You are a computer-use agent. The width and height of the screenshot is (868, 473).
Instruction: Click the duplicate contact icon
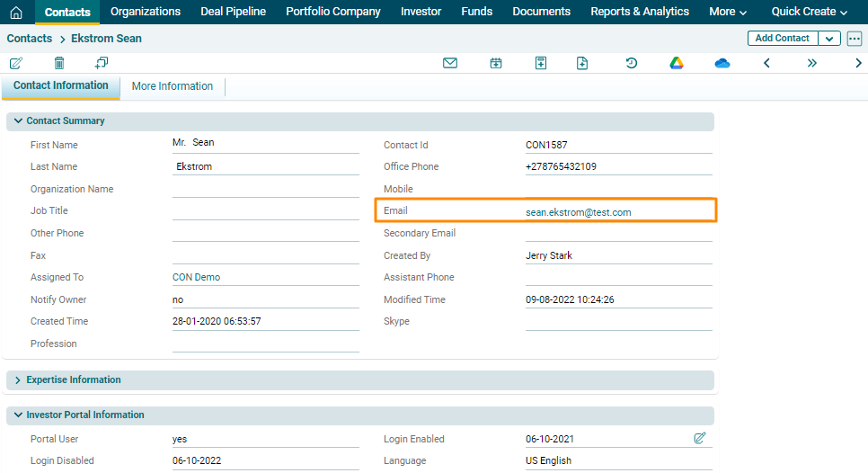point(101,63)
